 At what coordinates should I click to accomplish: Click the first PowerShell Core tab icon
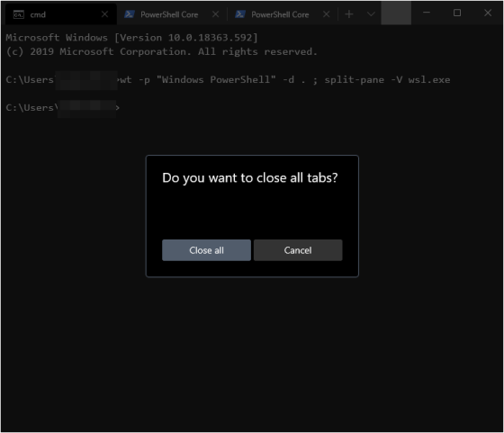tap(130, 14)
